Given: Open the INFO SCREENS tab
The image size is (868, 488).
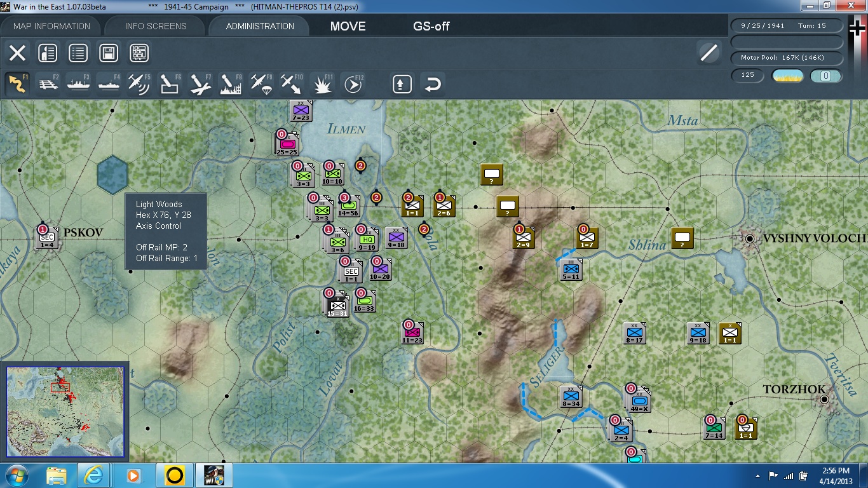Looking at the screenshot, I should (x=156, y=26).
